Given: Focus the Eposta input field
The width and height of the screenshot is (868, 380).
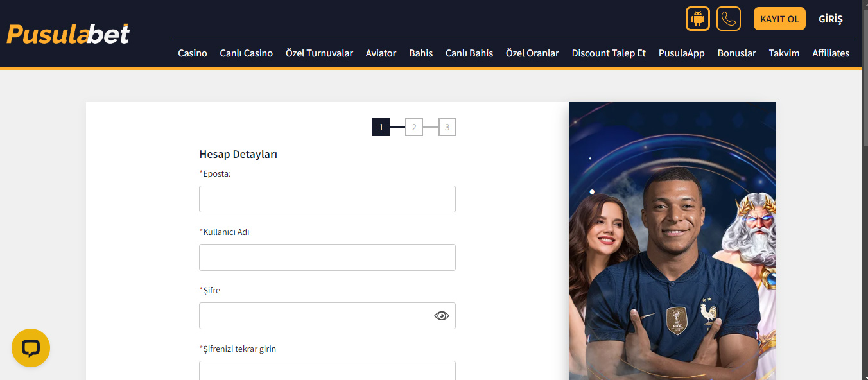Looking at the screenshot, I should coord(327,199).
